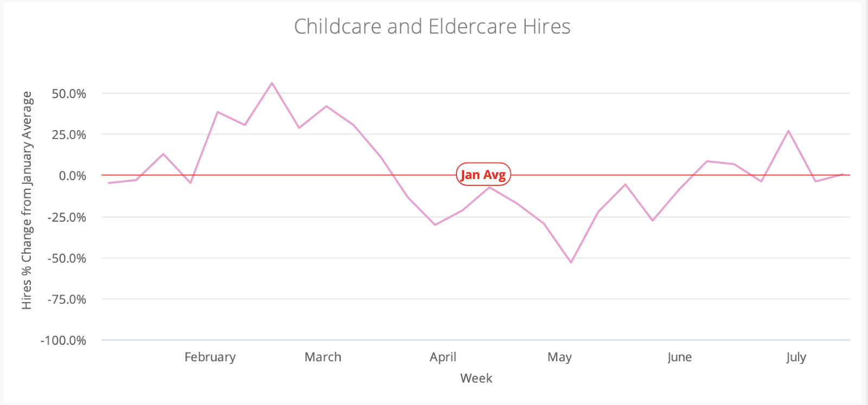Click the pink line's peak just before July
868x405 pixels.
pyautogui.click(x=788, y=131)
